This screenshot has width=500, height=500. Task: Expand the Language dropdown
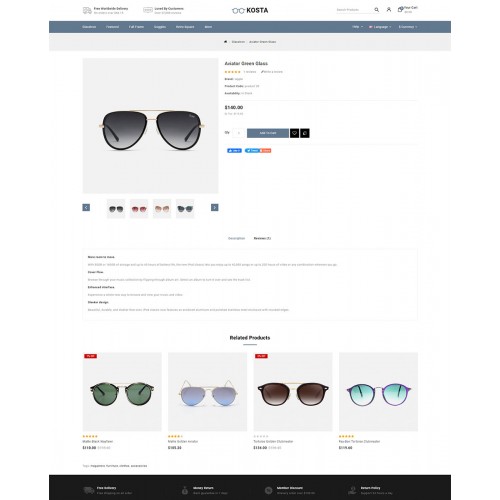click(380, 27)
